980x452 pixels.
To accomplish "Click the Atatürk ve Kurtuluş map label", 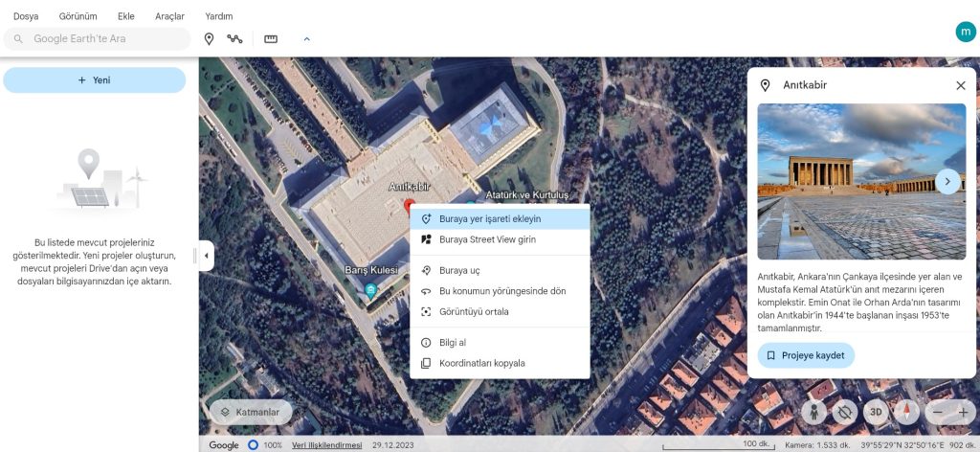I will click(527, 195).
